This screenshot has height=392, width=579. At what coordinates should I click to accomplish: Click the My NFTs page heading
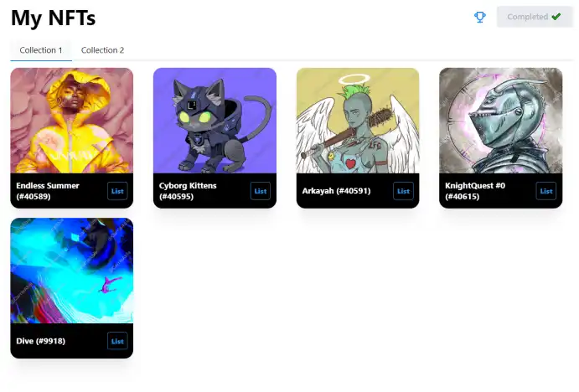click(x=53, y=18)
